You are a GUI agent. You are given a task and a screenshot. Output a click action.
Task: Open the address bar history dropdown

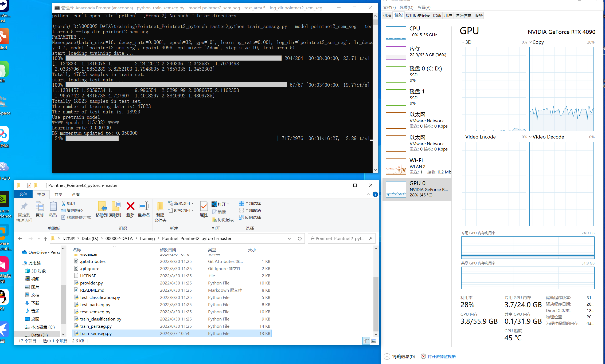[289, 238]
